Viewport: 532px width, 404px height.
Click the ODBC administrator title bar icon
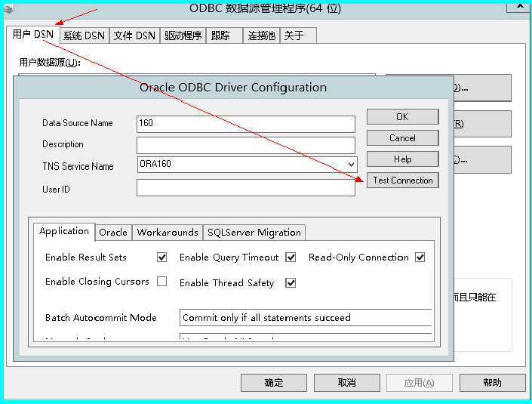(8, 9)
